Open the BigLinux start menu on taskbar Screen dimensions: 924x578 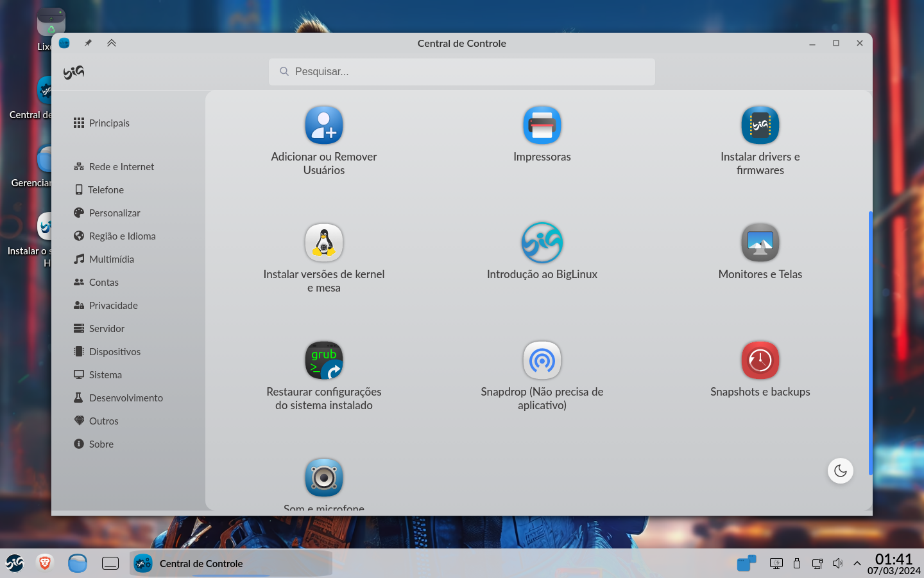pos(15,563)
